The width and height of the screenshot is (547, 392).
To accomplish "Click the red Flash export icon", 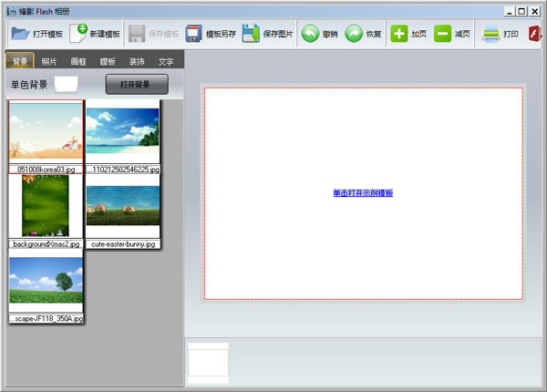I will tap(535, 34).
